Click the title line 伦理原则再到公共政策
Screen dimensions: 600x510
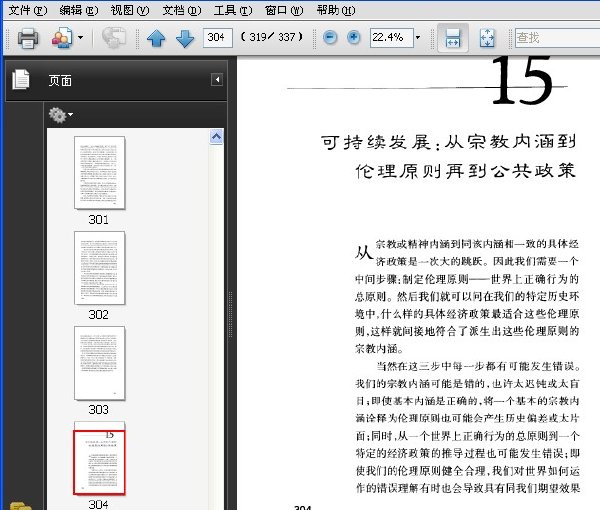[466, 171]
